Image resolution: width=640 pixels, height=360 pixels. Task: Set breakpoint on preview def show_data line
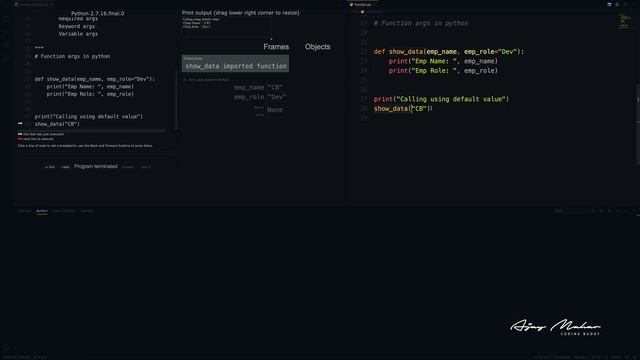point(95,79)
